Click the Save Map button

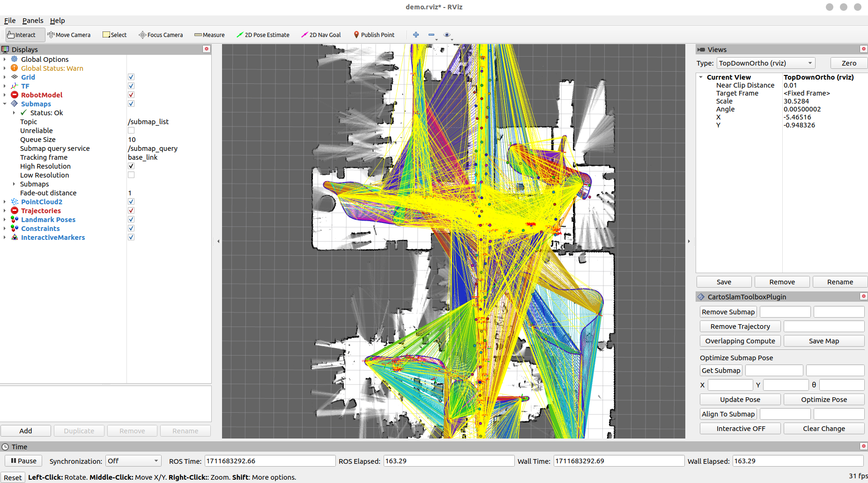pos(824,341)
